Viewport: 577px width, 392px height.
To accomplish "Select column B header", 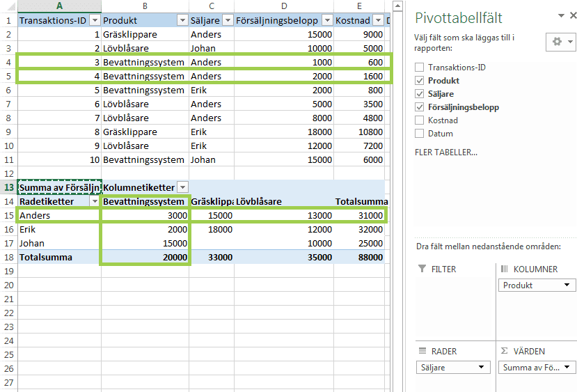I will coord(145,6).
